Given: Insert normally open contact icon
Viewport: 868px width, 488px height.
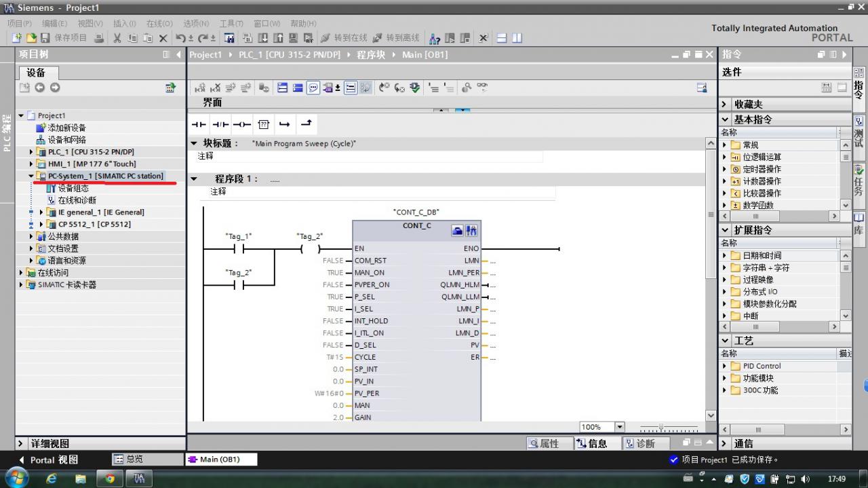Looking at the screenshot, I should pyautogui.click(x=198, y=124).
